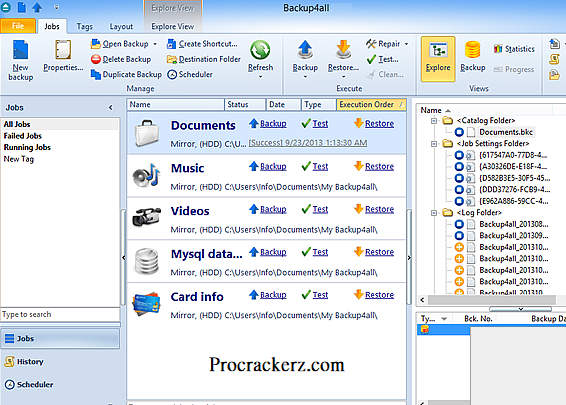
Task: Click Create Shortcut command
Action: pyautogui.click(x=202, y=44)
